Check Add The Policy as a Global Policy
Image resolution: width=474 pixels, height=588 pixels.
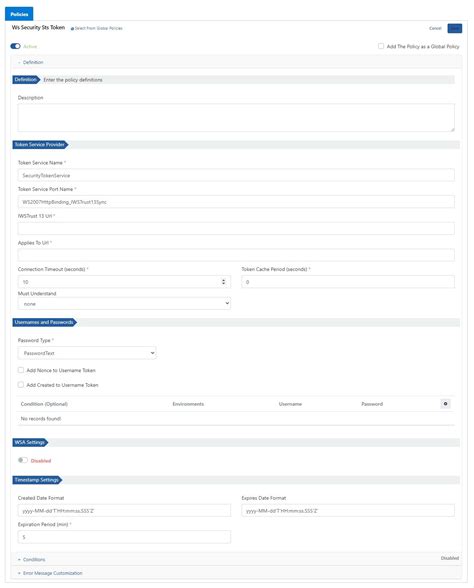(381, 46)
